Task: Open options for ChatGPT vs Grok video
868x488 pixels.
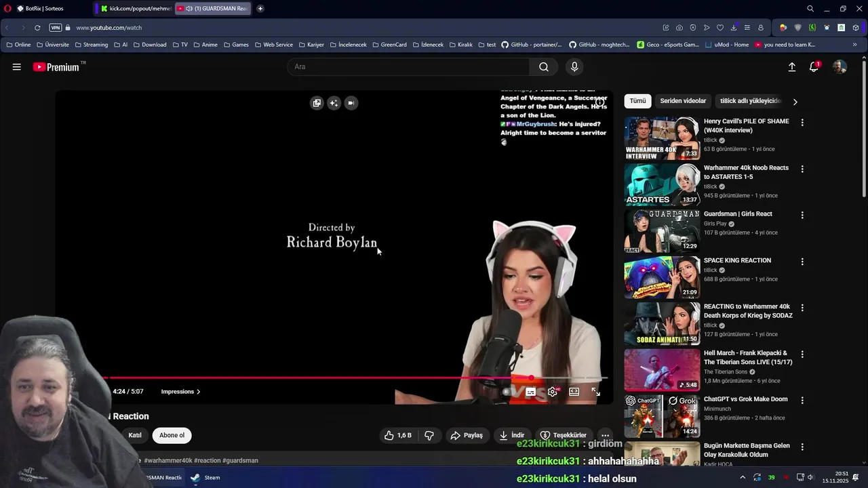Action: pyautogui.click(x=802, y=401)
